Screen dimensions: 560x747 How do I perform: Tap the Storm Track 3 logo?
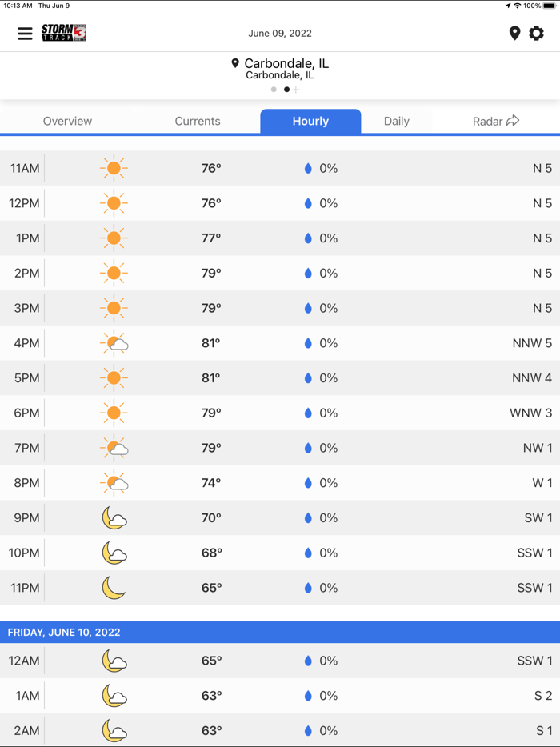(64, 33)
